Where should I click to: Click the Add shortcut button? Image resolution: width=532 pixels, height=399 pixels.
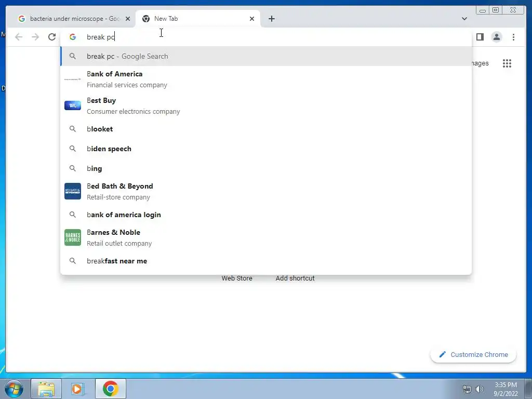[x=295, y=278]
